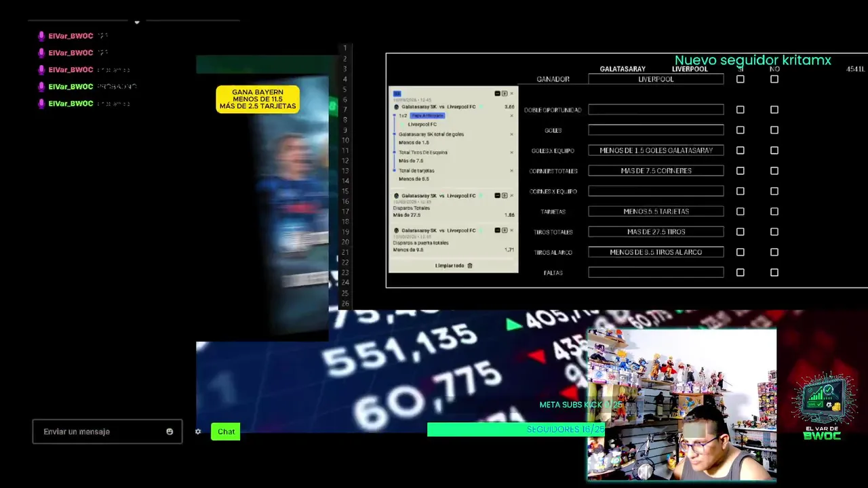Remove Total de tarjetas selection

click(511, 170)
